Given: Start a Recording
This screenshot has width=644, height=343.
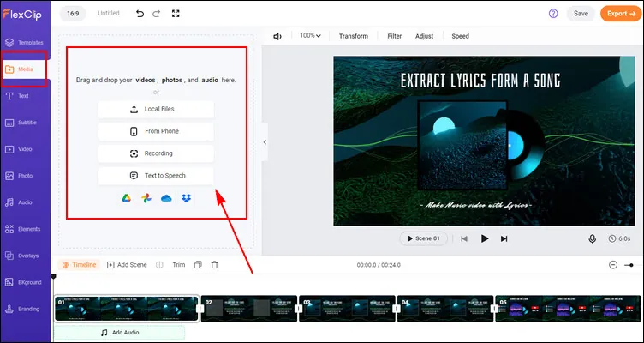Looking at the screenshot, I should [156, 153].
